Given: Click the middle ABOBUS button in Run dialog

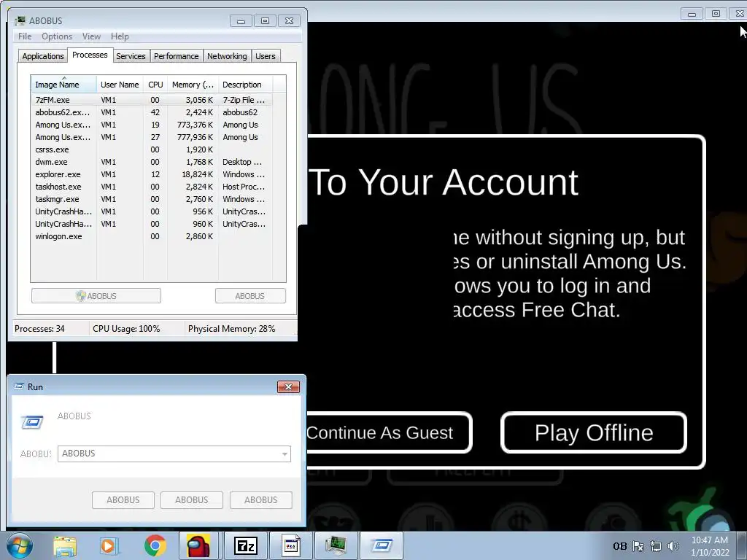Looking at the screenshot, I should point(192,500).
